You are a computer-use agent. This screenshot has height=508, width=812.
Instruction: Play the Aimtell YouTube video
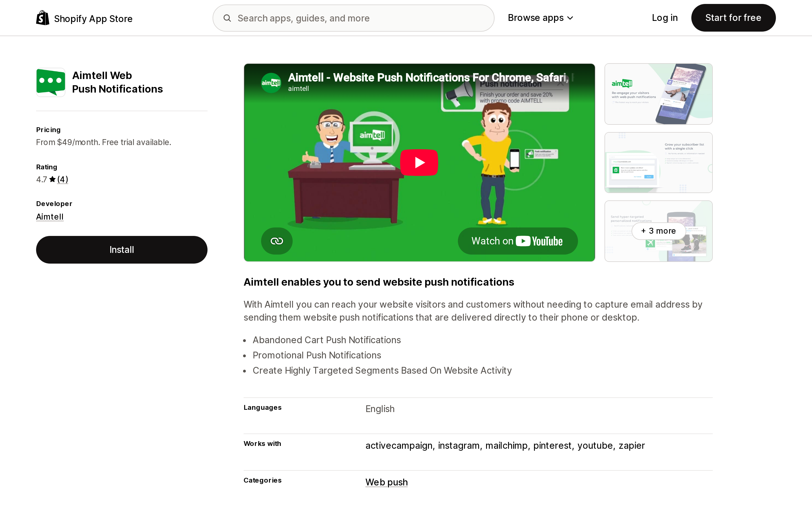[419, 163]
